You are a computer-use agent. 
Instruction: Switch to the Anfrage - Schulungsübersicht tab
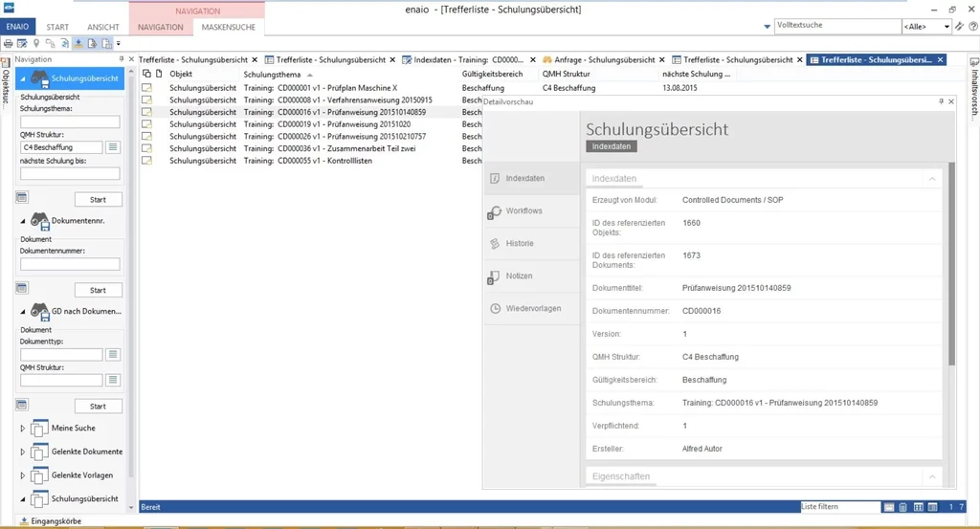click(x=604, y=60)
